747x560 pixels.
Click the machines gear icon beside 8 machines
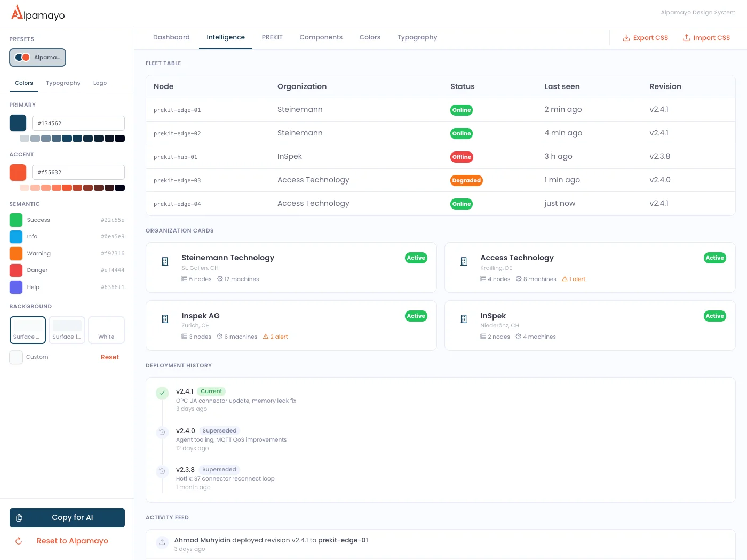(x=519, y=279)
